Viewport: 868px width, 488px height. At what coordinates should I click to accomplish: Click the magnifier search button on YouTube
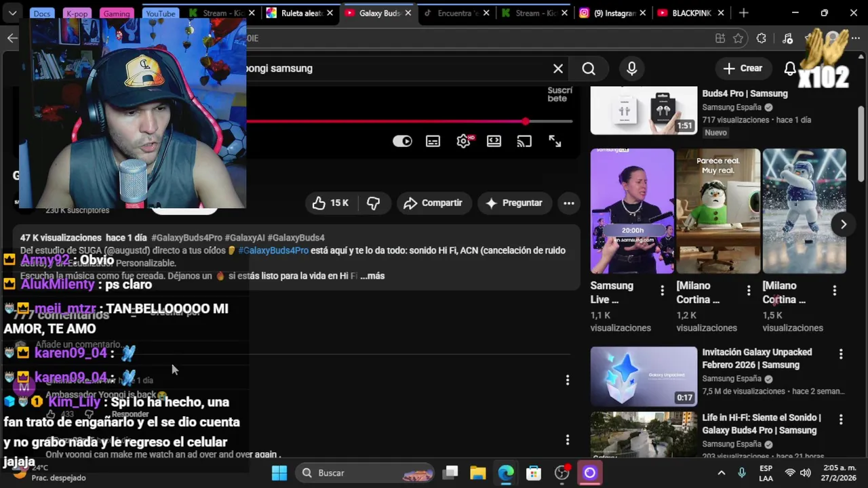[x=589, y=68]
